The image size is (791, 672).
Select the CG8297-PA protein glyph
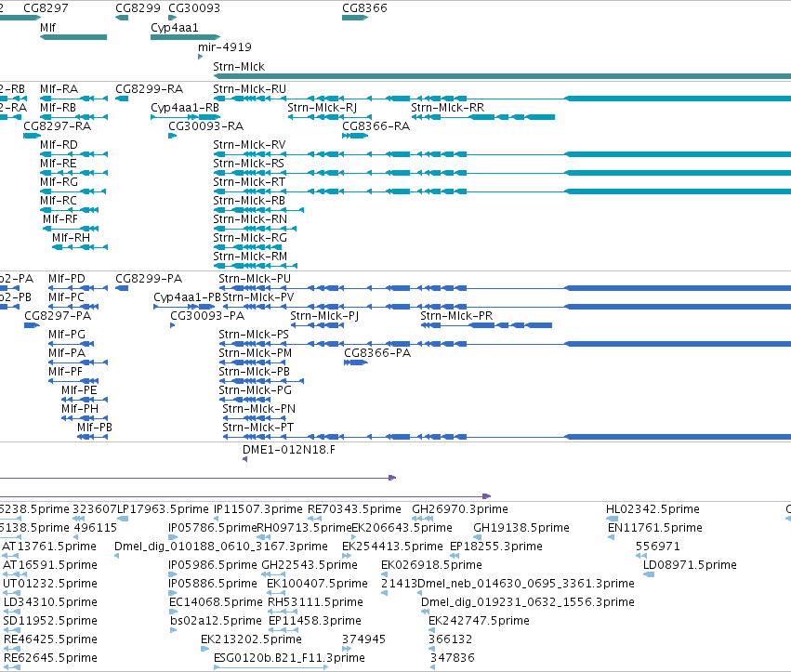pyautogui.click(x=33, y=325)
